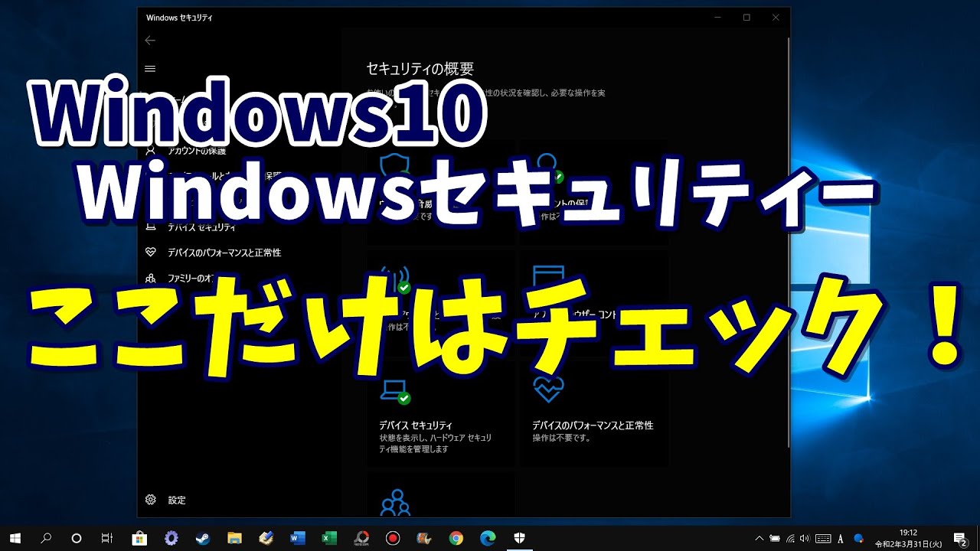The width and height of the screenshot is (980, 551).
Task: Open the app and browser control card icon
Action: tap(548, 279)
